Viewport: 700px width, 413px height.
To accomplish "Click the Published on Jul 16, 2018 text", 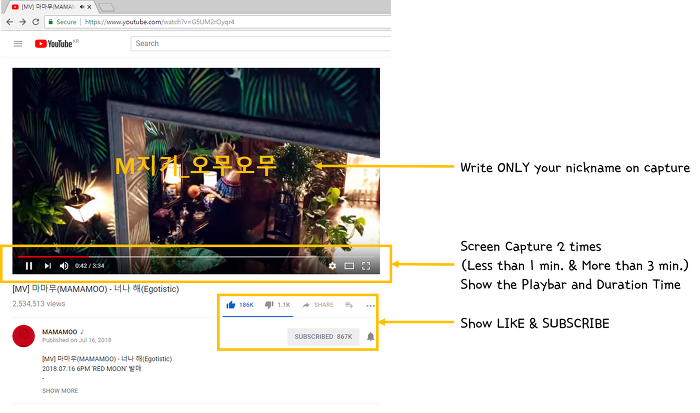I will point(77,340).
